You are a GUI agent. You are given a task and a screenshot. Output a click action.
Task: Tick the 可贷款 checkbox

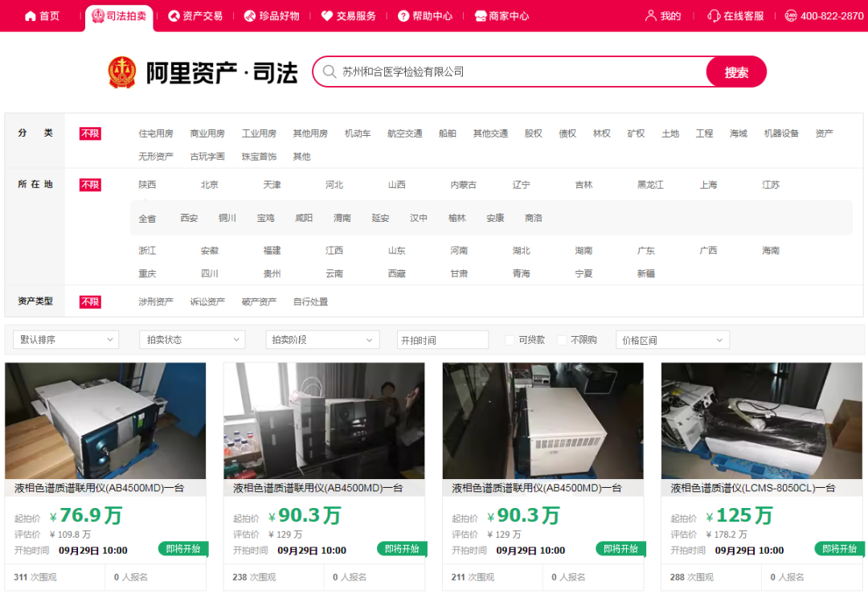510,340
